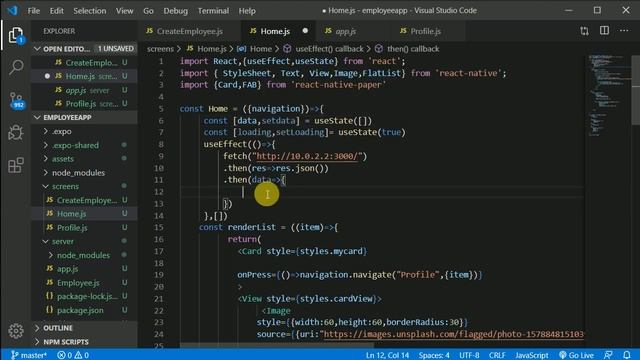The image size is (640, 360).
Task: Open the File menu
Action: (34, 11)
